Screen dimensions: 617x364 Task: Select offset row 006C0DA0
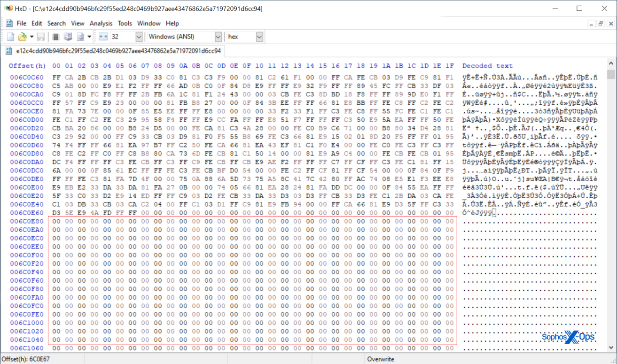click(x=27, y=162)
